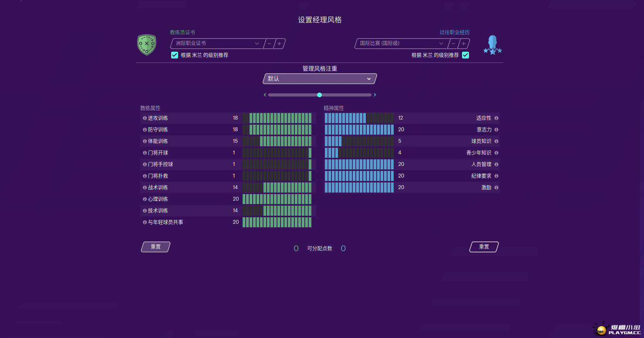Click info icon next to 适应性
The width and height of the screenshot is (644, 338).
(496, 118)
